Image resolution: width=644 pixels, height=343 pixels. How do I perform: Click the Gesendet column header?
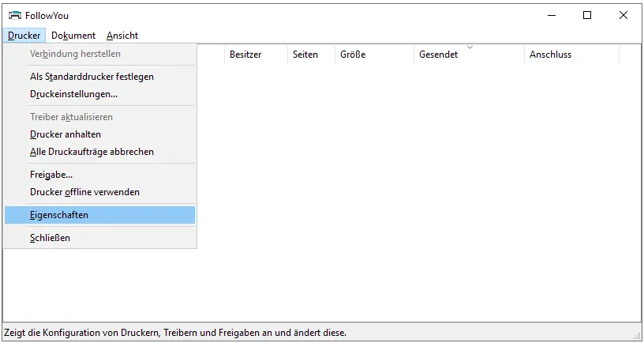tap(439, 55)
